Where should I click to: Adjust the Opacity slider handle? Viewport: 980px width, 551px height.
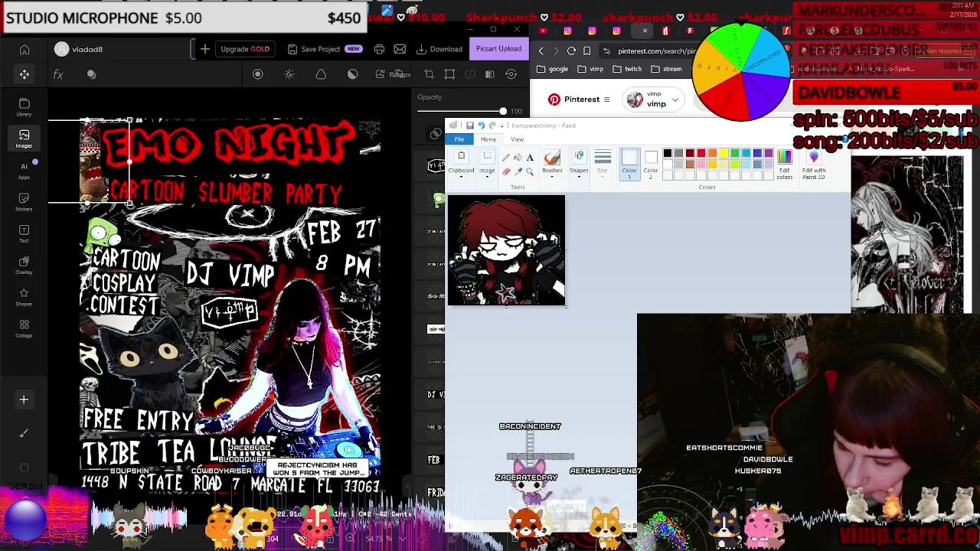pos(503,112)
